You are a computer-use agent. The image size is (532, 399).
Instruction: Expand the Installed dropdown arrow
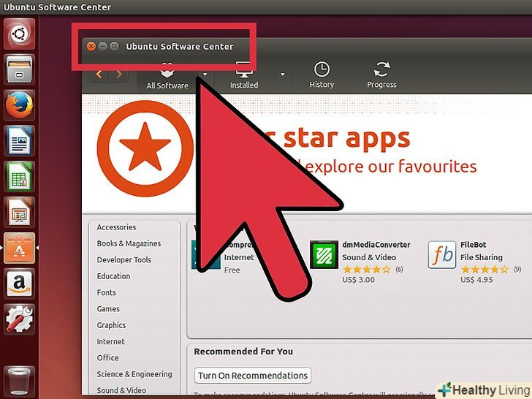coord(282,74)
